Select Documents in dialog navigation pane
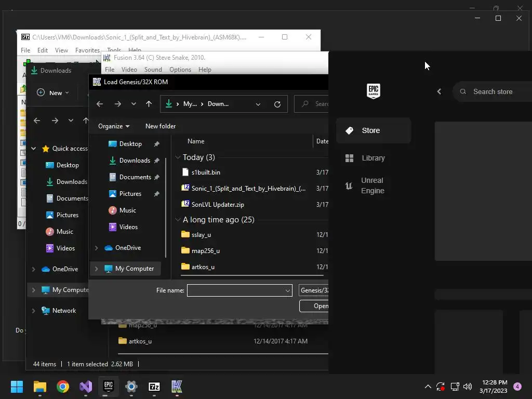532x399 pixels. click(135, 177)
